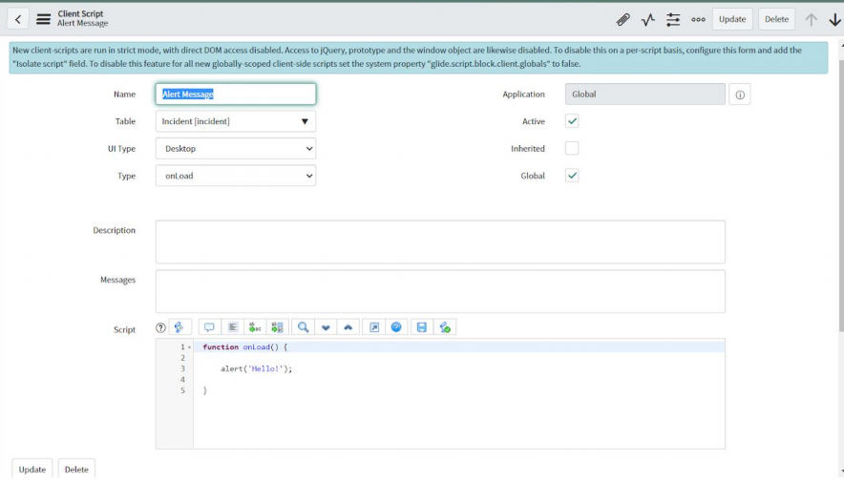Uncheck the Global checkbox
This screenshot has height=504, width=844.
coord(572,176)
